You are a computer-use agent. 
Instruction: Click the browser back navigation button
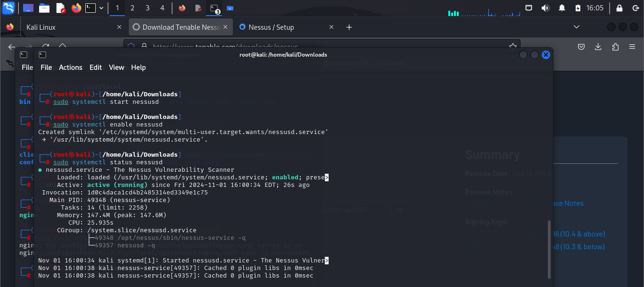(x=11, y=47)
